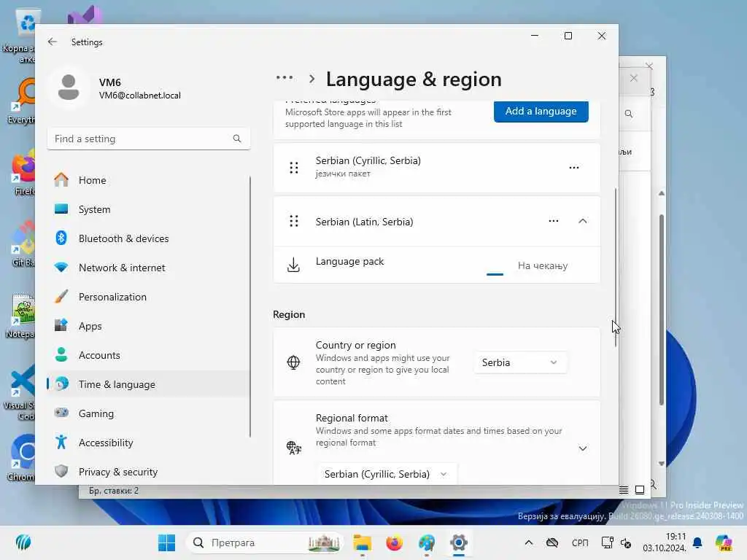Click the taskbar search box Претрага

(265, 542)
